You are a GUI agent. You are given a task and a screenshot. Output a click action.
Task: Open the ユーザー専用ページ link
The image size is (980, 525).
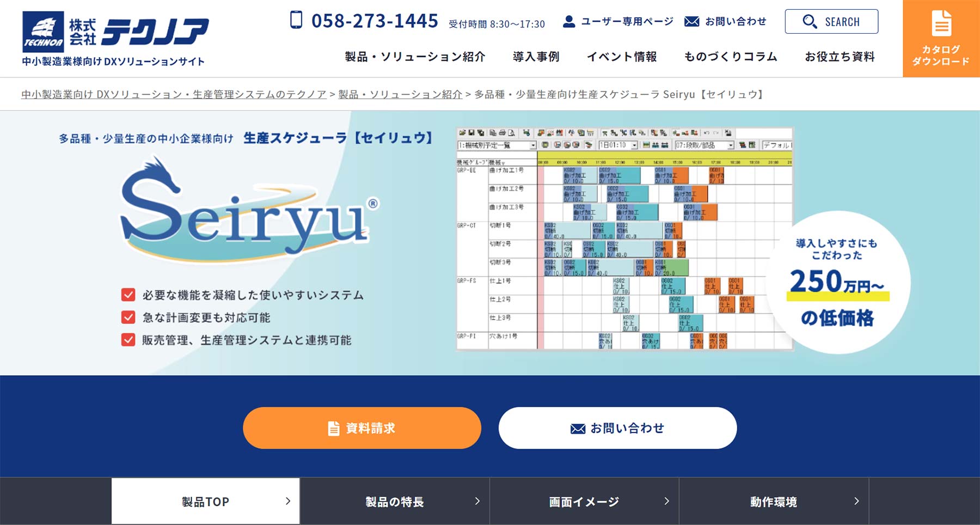pyautogui.click(x=618, y=21)
